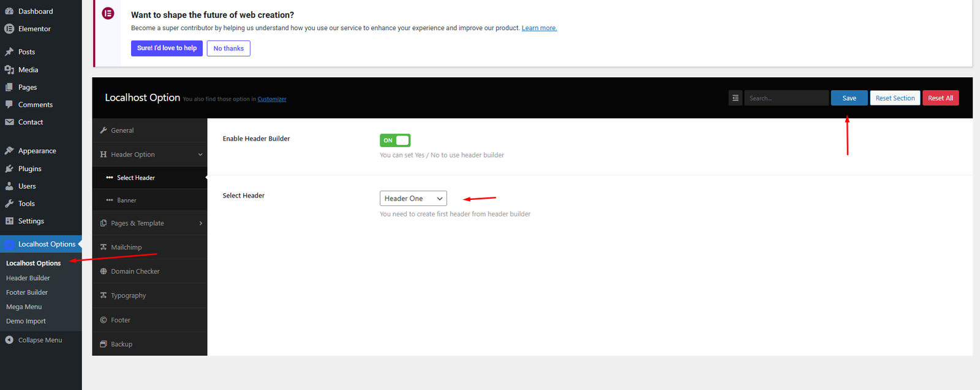Click the expand-all sections icon beside search

(736, 98)
